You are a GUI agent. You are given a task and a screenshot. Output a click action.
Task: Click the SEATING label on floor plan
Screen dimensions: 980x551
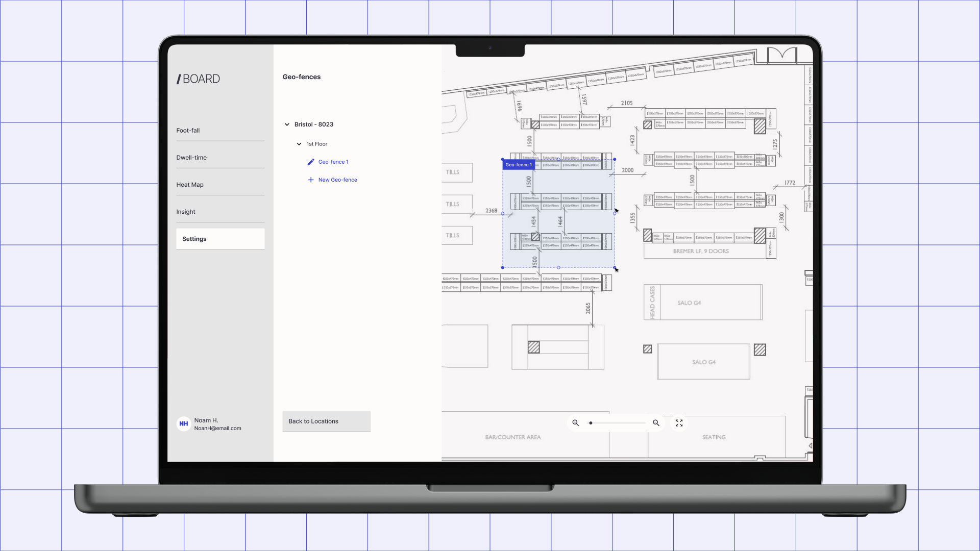[x=714, y=437]
